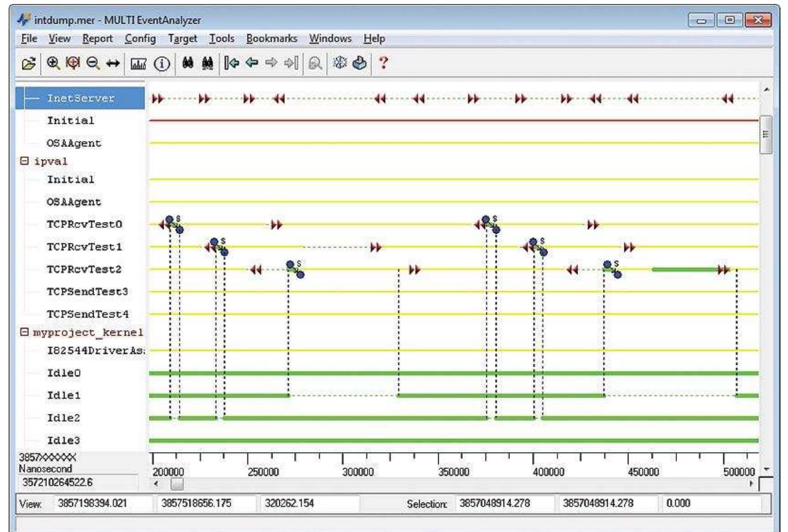Open the Config menu

coord(140,39)
